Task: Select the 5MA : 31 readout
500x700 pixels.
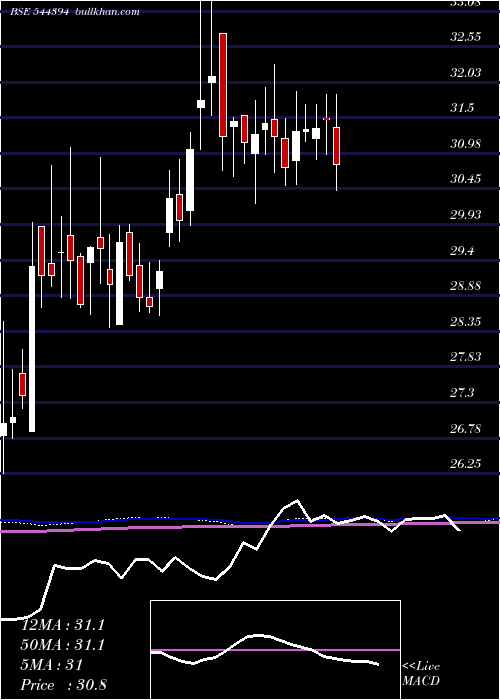Action: [x=52, y=665]
